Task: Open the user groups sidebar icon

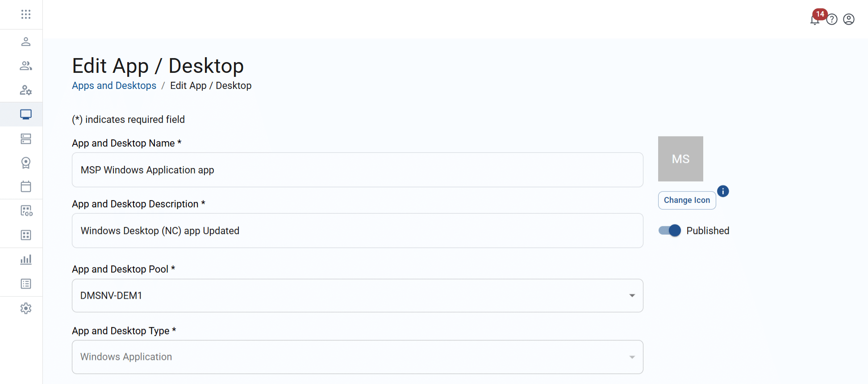Action: click(26, 66)
